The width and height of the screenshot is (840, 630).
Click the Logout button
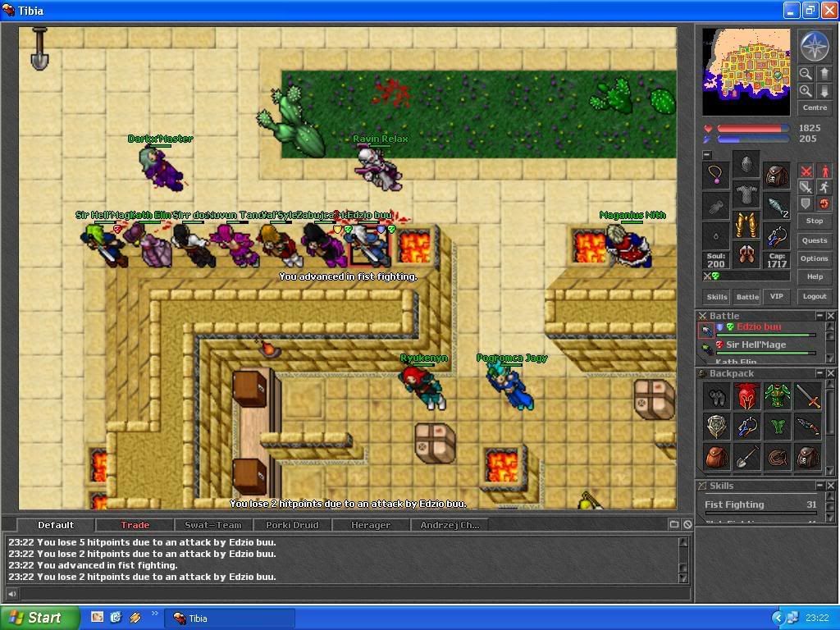click(815, 296)
